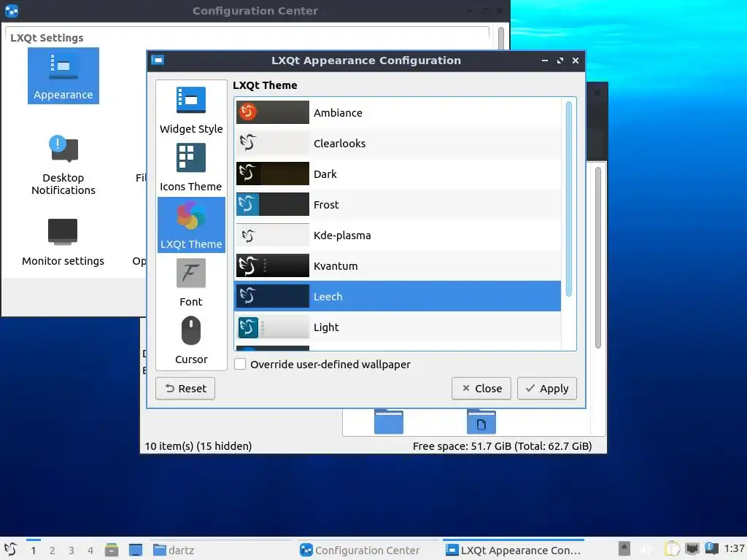Open the volume control tray icon
Viewport: 747px width, 560px height.
647,549
